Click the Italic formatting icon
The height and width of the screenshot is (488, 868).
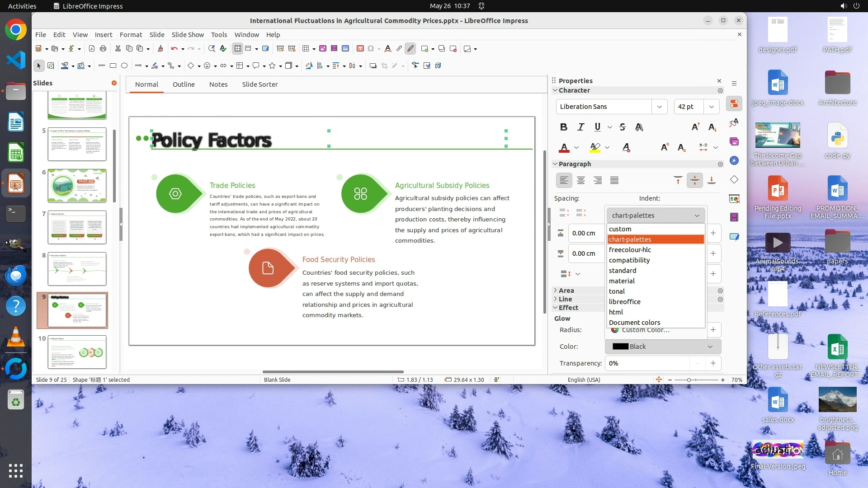(x=580, y=127)
